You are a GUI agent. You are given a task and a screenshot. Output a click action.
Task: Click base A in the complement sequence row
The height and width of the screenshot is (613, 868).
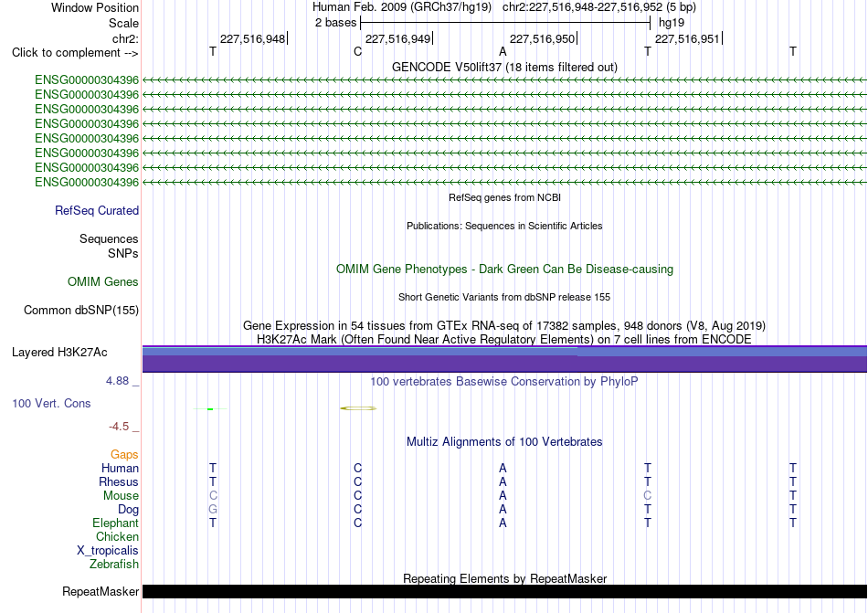point(503,51)
